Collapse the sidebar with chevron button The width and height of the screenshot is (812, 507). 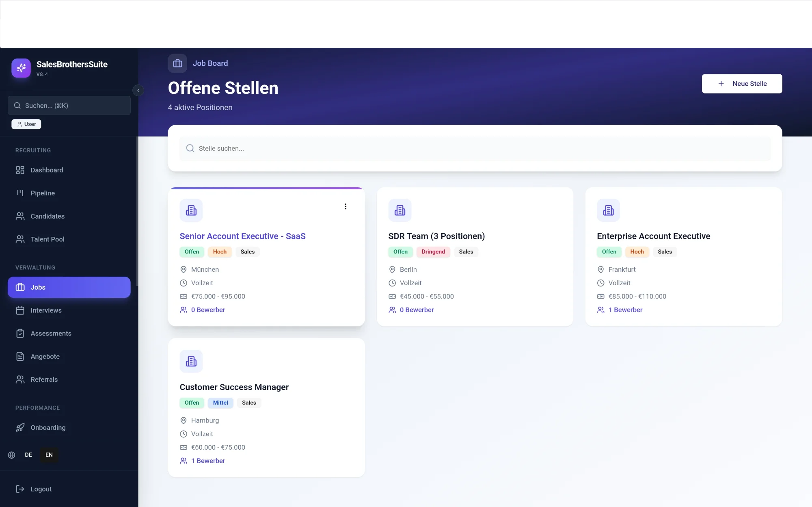[138, 90]
